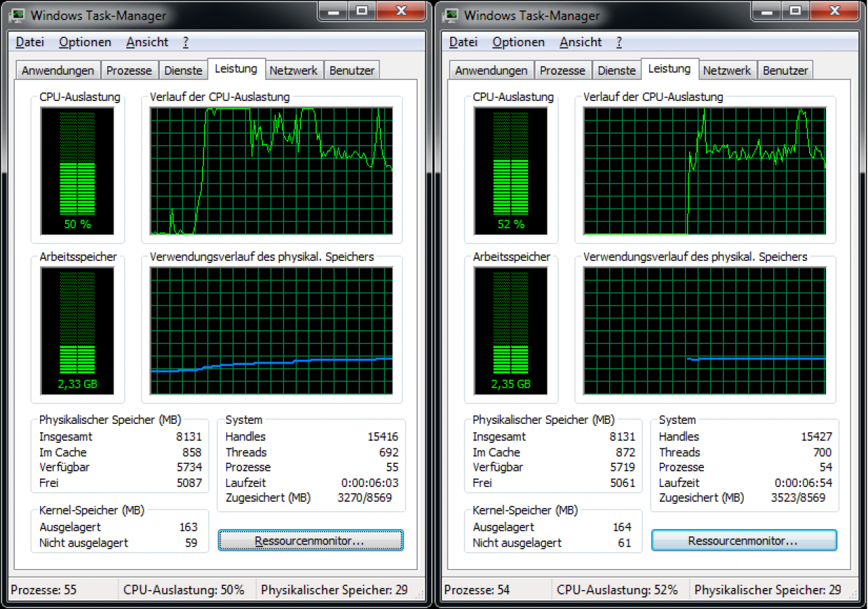
Task: Open Ansicht menu in right window
Action: click(580, 42)
